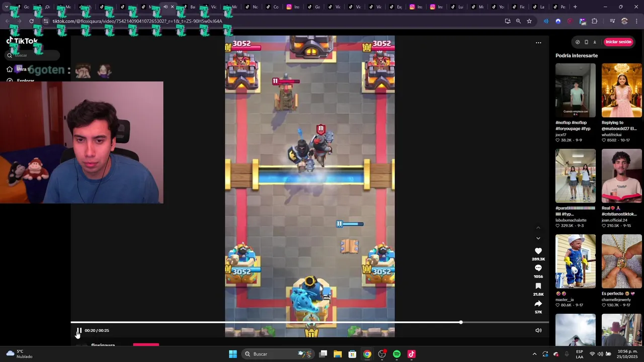Screen dimensions: 644x362
Task: Like the video with the heart icon
Action: coord(538,251)
